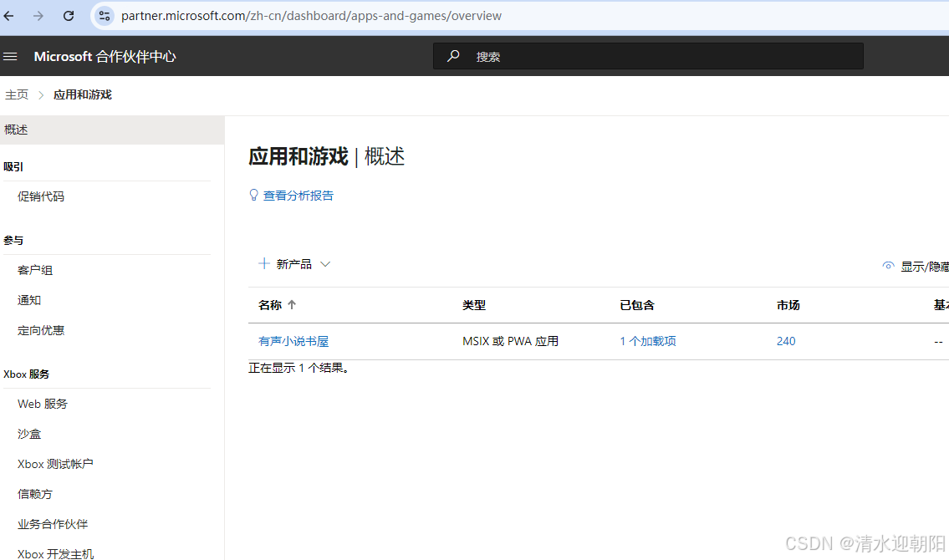Click the 吸引 section heading
The height and width of the screenshot is (560, 949).
[13, 167]
